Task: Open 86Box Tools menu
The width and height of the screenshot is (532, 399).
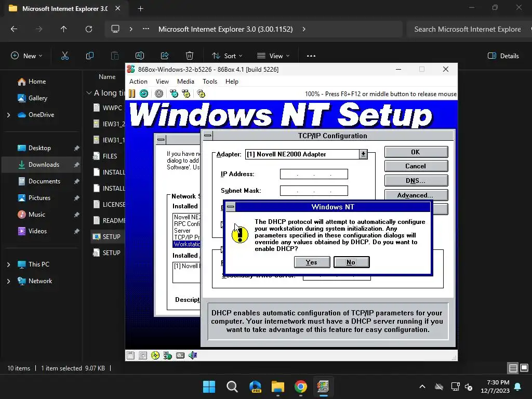Action: (210, 82)
